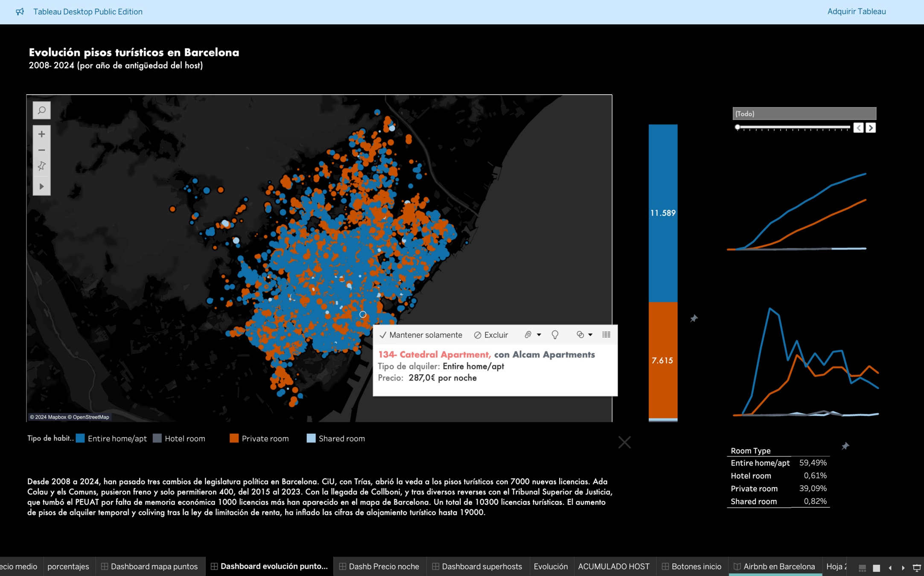
Task: Open the create set dropdown arrow
Action: [590, 335]
